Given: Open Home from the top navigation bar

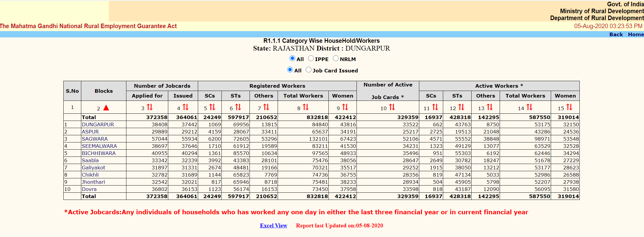Looking at the screenshot, I should (636, 34).
